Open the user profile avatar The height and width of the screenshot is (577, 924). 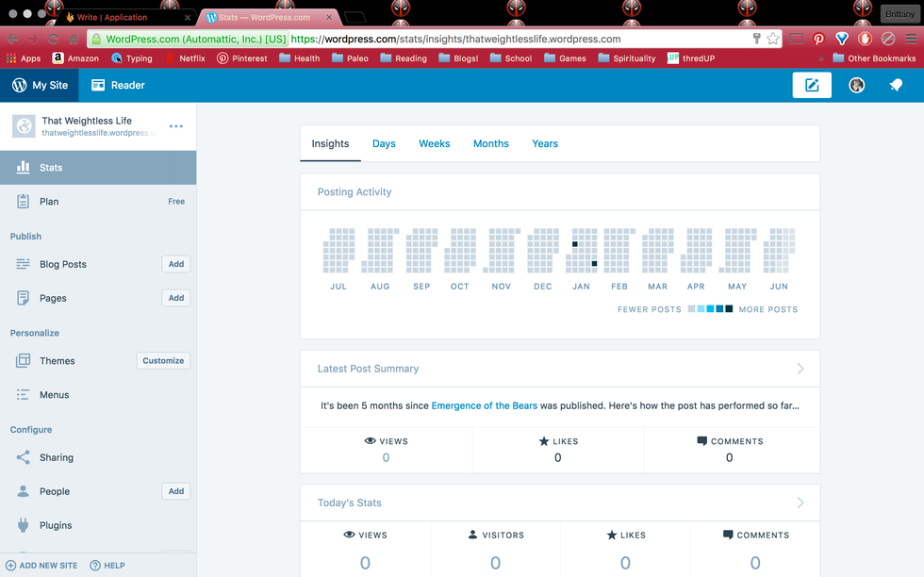[856, 85]
